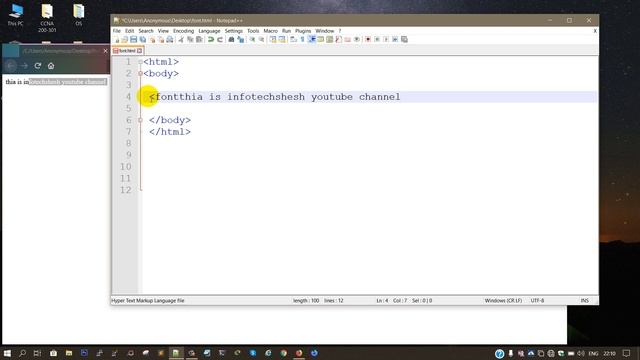Open the ? help menu

tap(340, 31)
